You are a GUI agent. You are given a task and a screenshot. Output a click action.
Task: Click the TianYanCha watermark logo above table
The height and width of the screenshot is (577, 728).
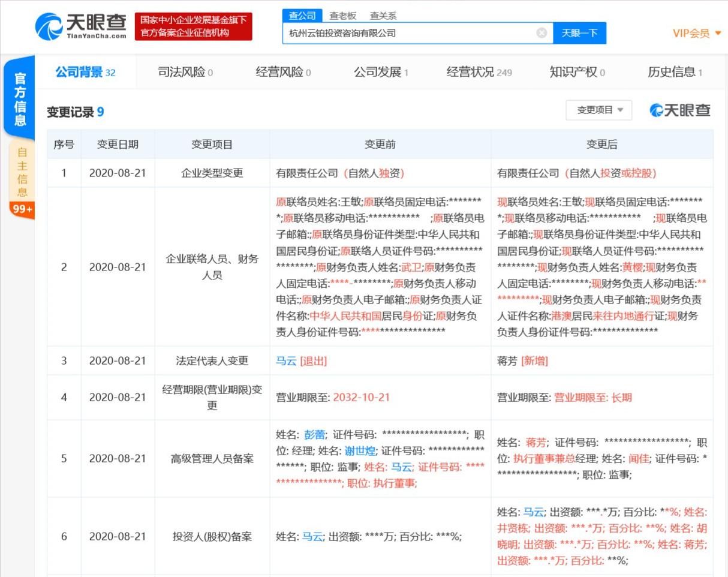680,110
